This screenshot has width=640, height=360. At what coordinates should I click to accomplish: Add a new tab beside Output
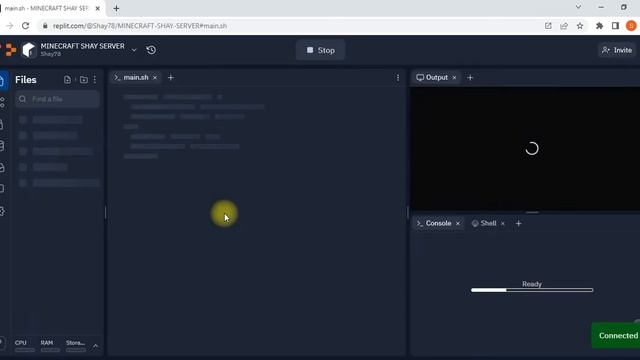470,78
